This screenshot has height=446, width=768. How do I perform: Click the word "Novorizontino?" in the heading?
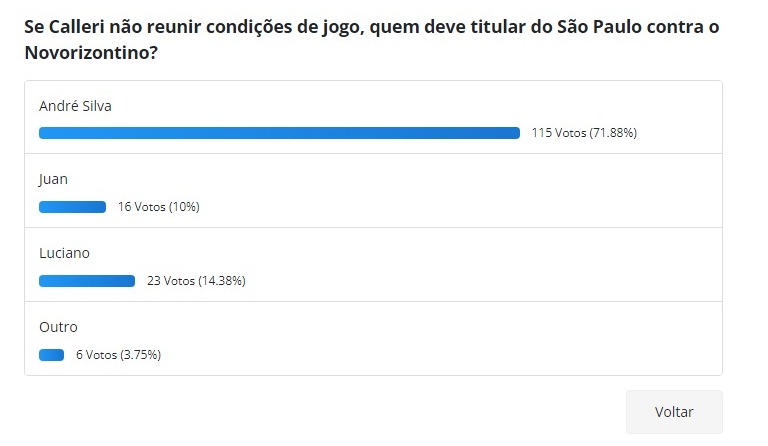(x=90, y=51)
